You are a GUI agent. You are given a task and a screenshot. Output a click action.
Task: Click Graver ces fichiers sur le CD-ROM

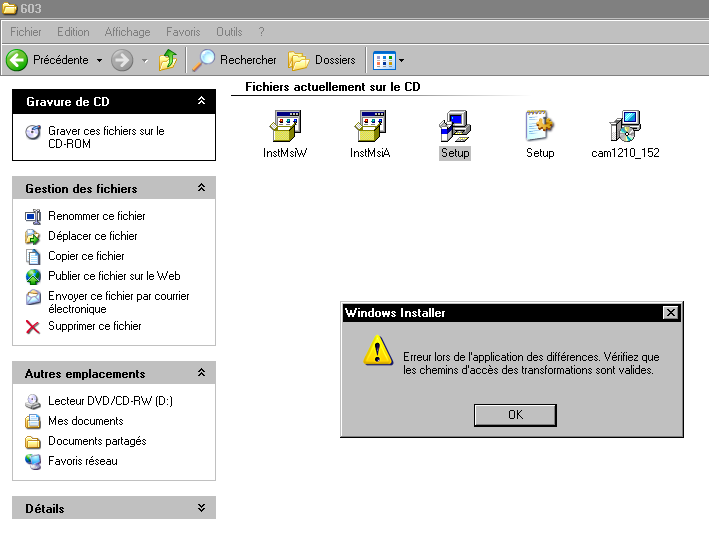[x=106, y=137]
